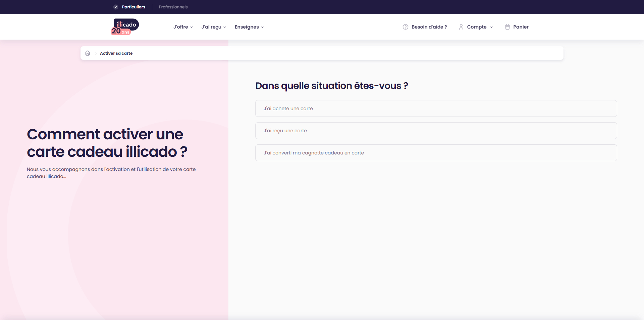The height and width of the screenshot is (320, 644).
Task: Click the account user icon
Action: (461, 27)
